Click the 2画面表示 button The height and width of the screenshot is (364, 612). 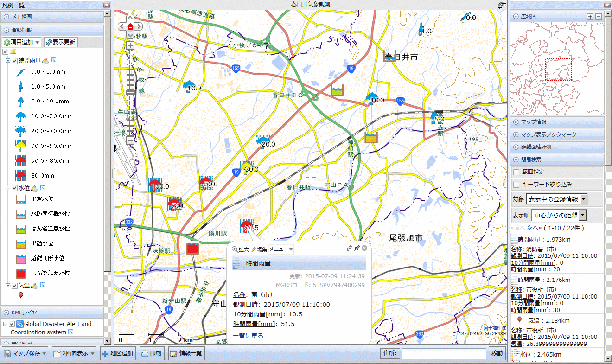(x=74, y=353)
